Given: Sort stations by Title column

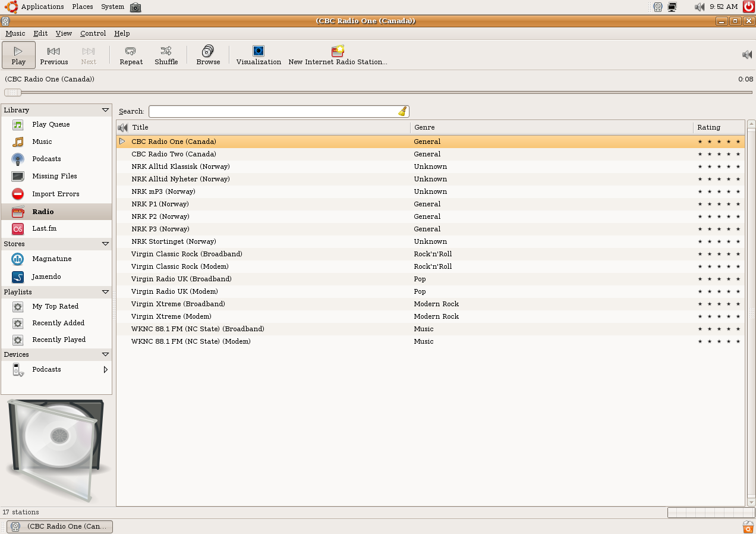Looking at the screenshot, I should (270, 127).
